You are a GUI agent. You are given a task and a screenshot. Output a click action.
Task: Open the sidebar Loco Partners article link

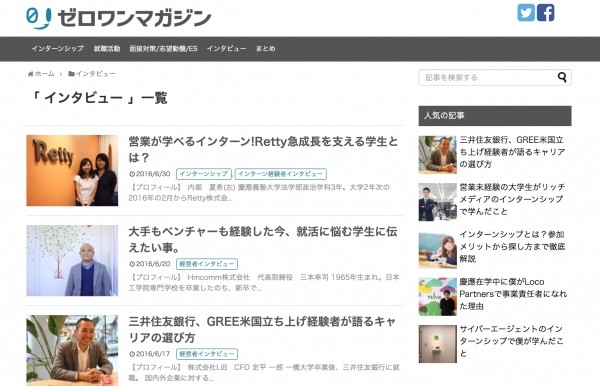pyautogui.click(x=513, y=294)
